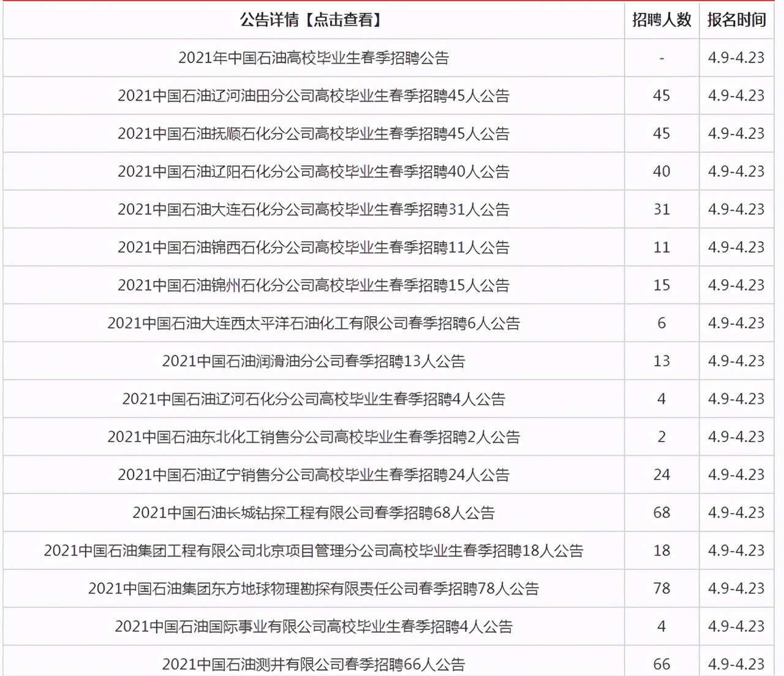Select 4.9-4.23 date in 北京项目管理 row
Image resolution: width=784 pixels, height=676 pixels.
click(737, 551)
